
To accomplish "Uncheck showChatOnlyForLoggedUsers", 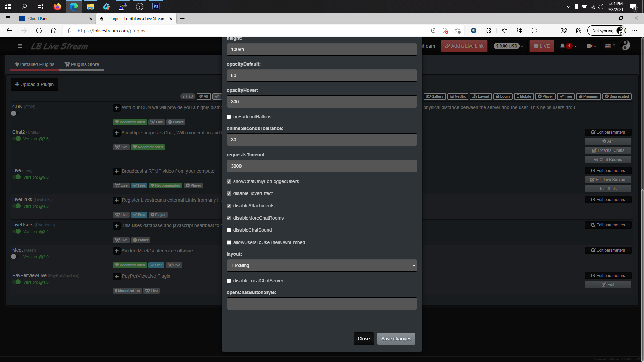I will click(229, 181).
